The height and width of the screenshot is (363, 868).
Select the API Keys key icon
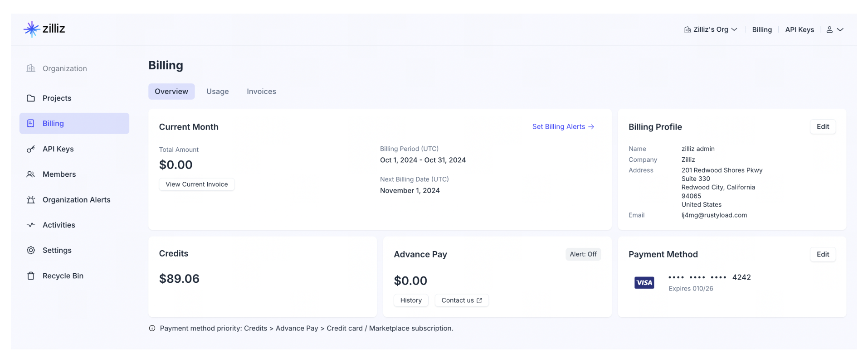click(30, 149)
